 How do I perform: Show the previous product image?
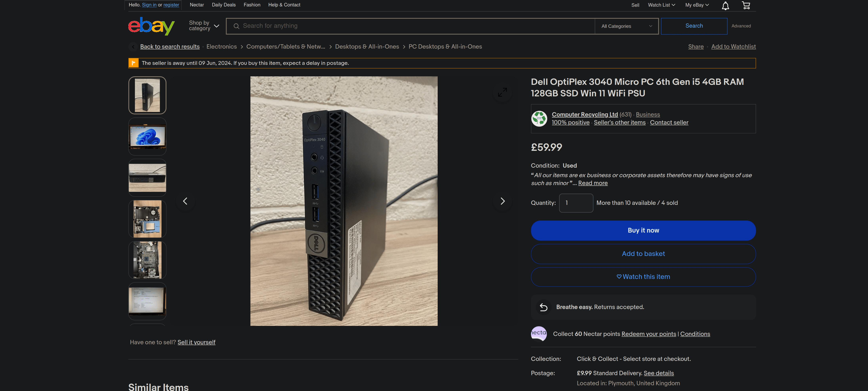[x=185, y=201]
